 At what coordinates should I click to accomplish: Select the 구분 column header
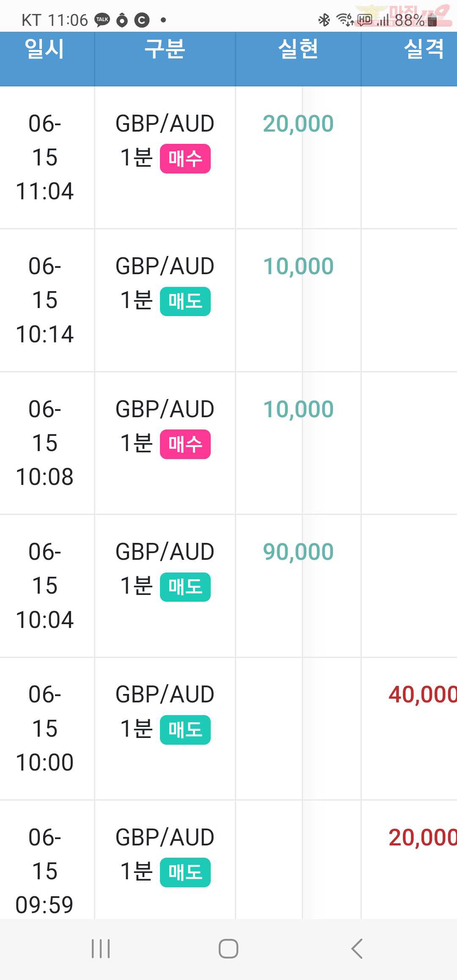(165, 49)
